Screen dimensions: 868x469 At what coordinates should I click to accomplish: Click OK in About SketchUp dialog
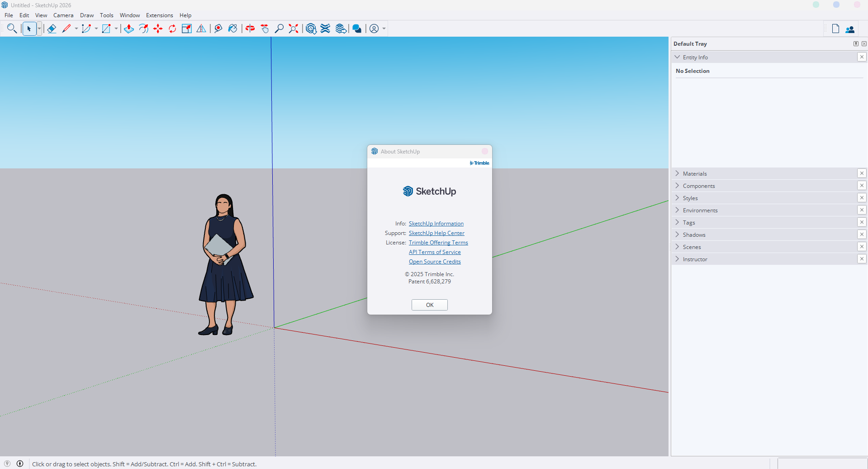(429, 305)
